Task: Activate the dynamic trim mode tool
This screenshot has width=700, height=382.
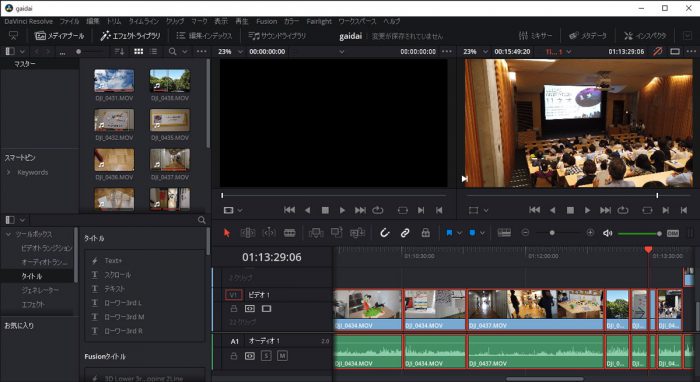Action: pos(269,233)
